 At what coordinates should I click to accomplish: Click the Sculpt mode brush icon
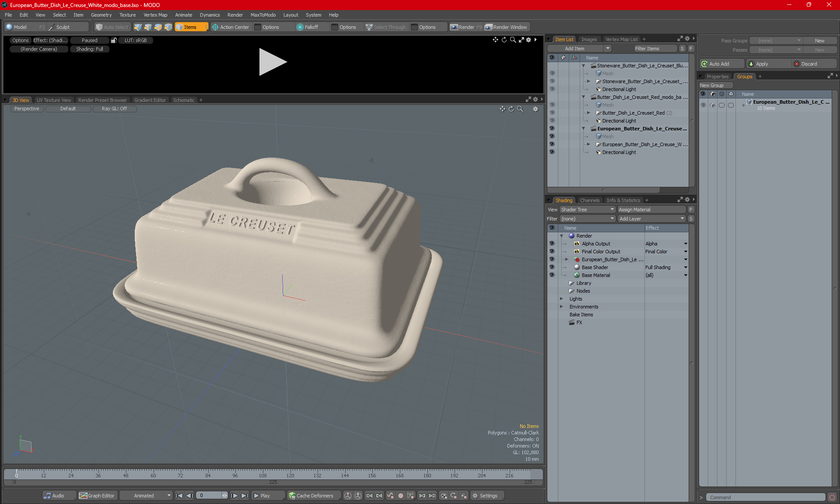[x=52, y=27]
